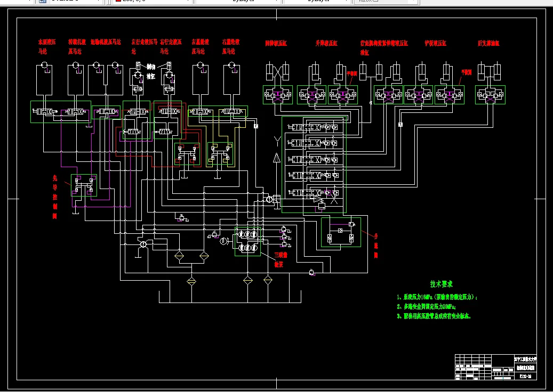
Task: Select the 运输机液压马达 label
Action: pyautogui.click(x=106, y=42)
